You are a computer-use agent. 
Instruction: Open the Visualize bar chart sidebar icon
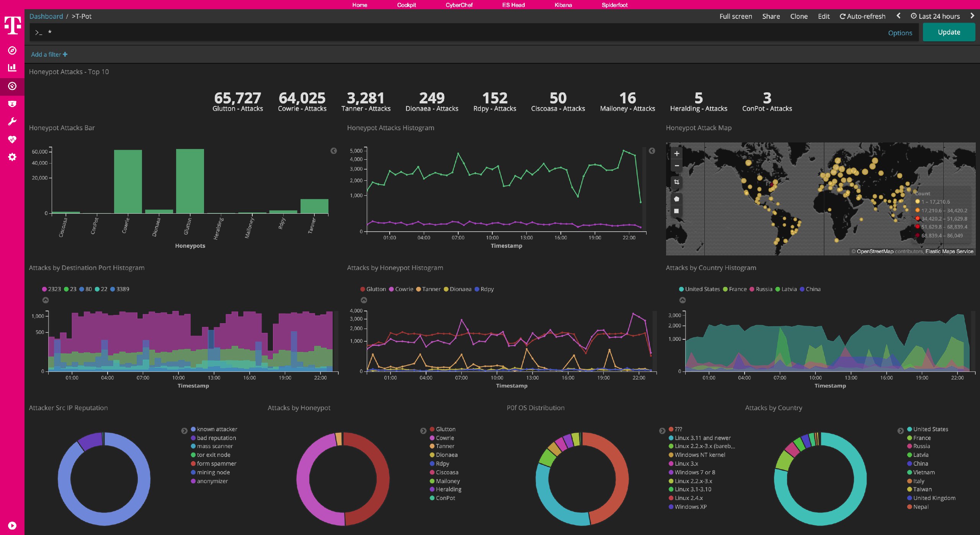pos(12,68)
